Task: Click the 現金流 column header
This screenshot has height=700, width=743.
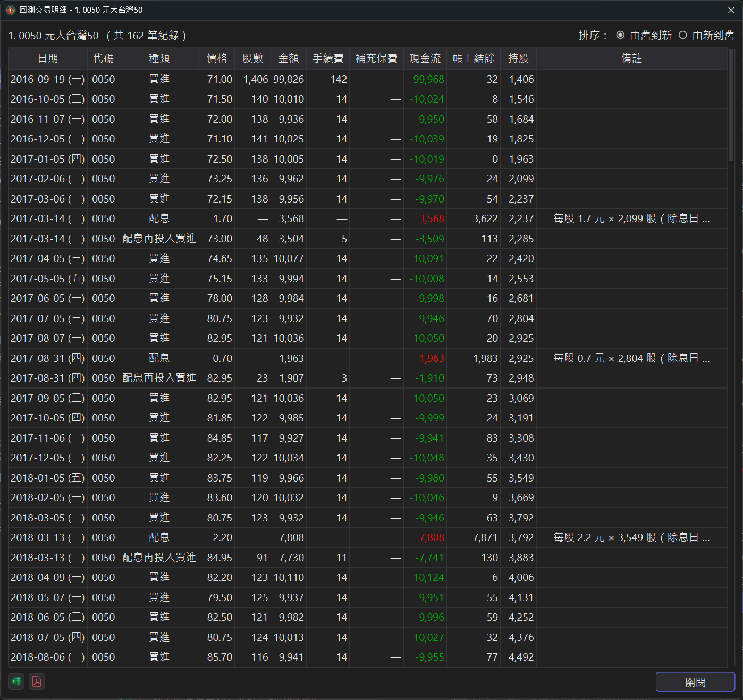Action: 425,58
